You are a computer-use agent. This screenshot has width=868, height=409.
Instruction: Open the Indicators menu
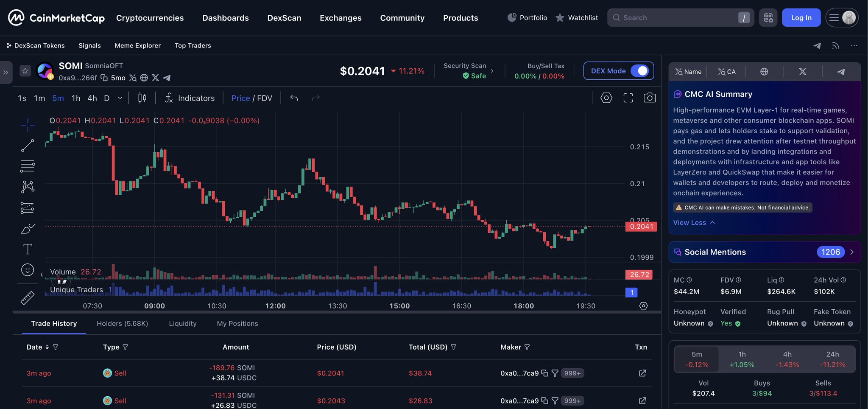click(190, 98)
